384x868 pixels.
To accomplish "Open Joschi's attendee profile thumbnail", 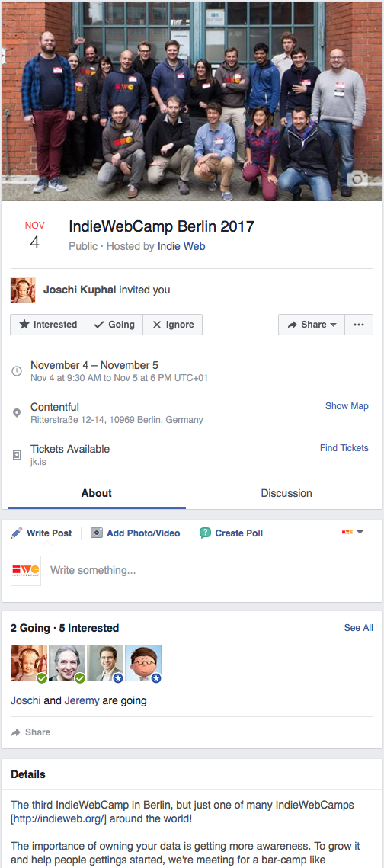I will (x=29, y=663).
